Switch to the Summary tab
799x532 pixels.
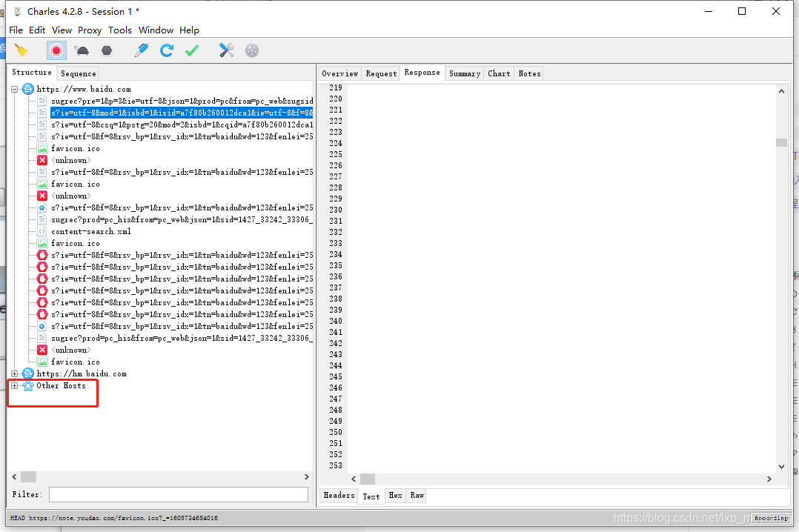pyautogui.click(x=464, y=73)
